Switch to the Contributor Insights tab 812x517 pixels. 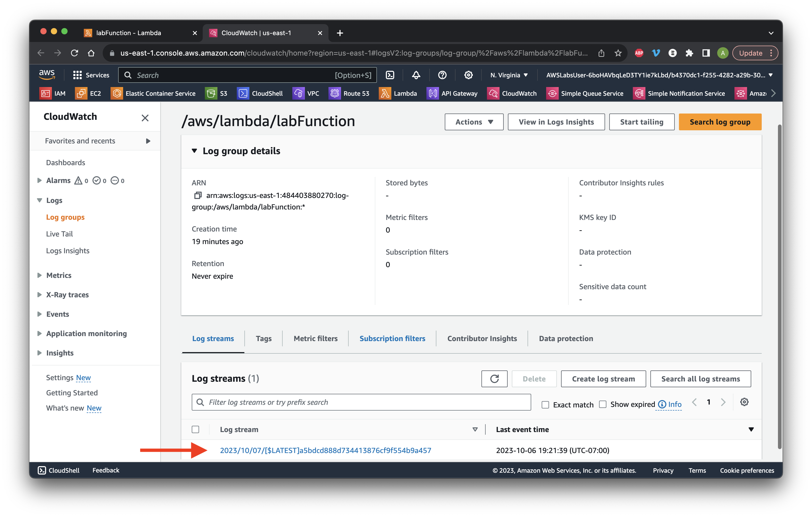482,338
